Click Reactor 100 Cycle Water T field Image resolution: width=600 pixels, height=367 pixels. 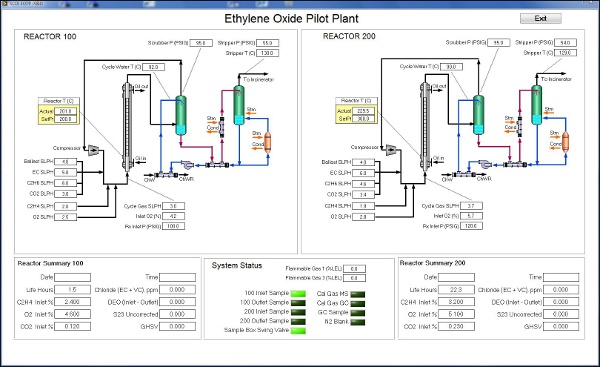(153, 67)
